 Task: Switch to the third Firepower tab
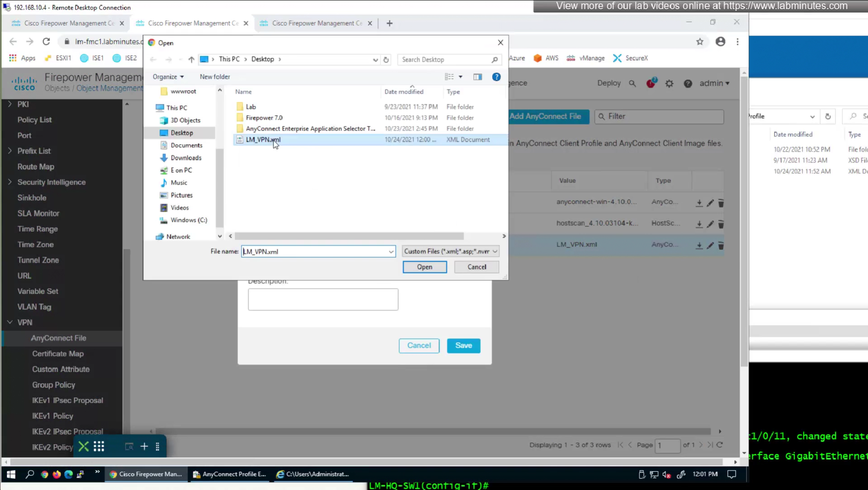[317, 23]
